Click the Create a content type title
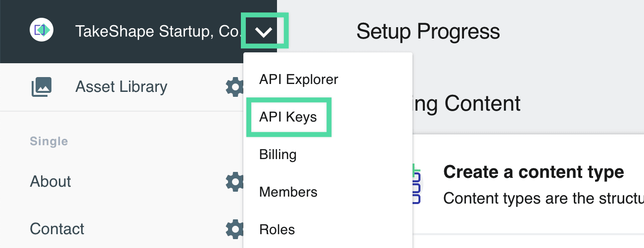 (x=534, y=172)
